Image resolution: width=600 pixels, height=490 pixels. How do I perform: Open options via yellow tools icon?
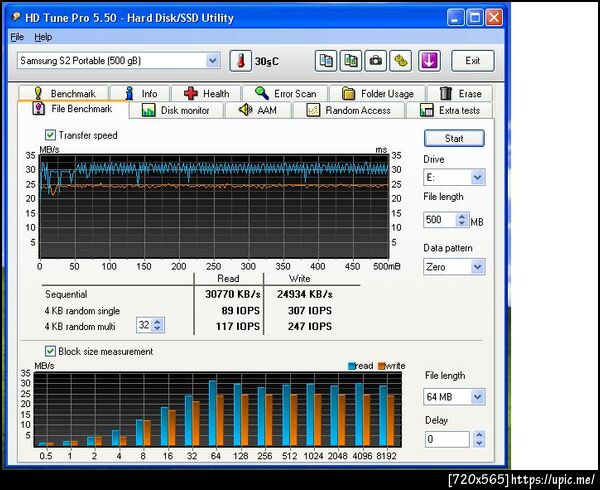coord(400,61)
